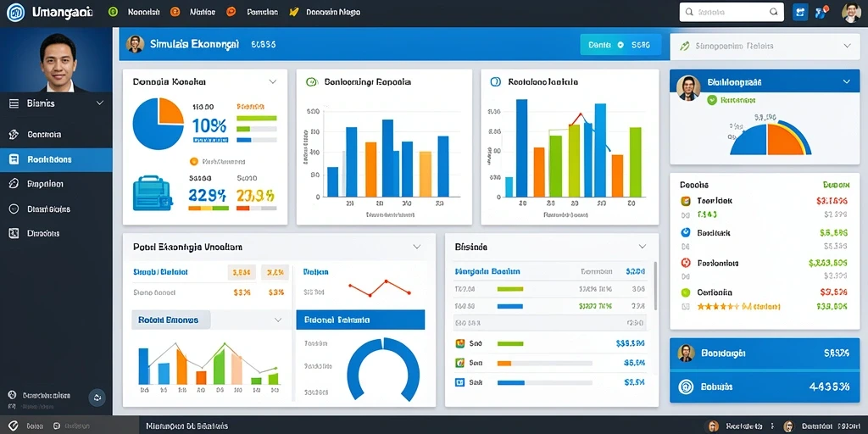Click the magnifier icon inside the search field
Viewport: 868px width, 434px height.
click(773, 12)
